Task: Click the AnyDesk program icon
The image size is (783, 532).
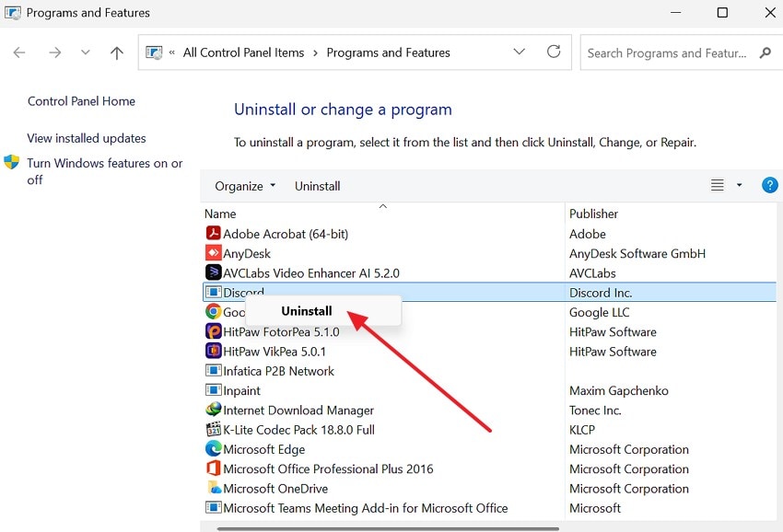Action: click(x=212, y=253)
